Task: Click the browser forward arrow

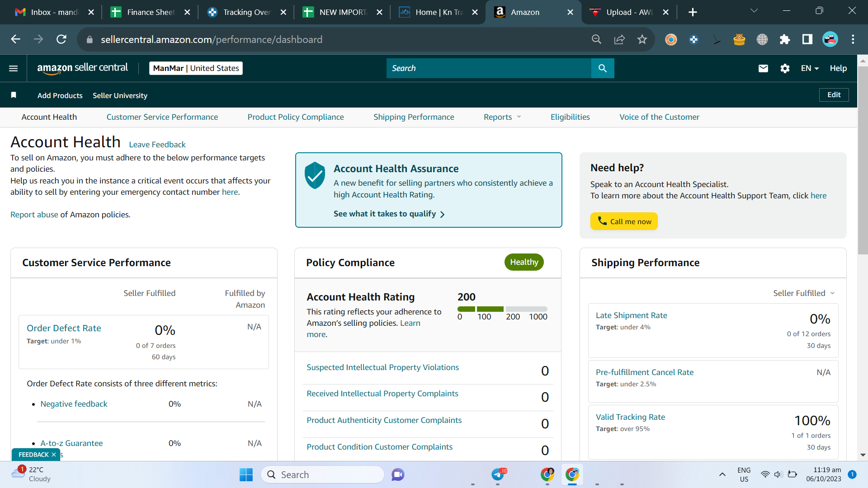Action: (38, 39)
